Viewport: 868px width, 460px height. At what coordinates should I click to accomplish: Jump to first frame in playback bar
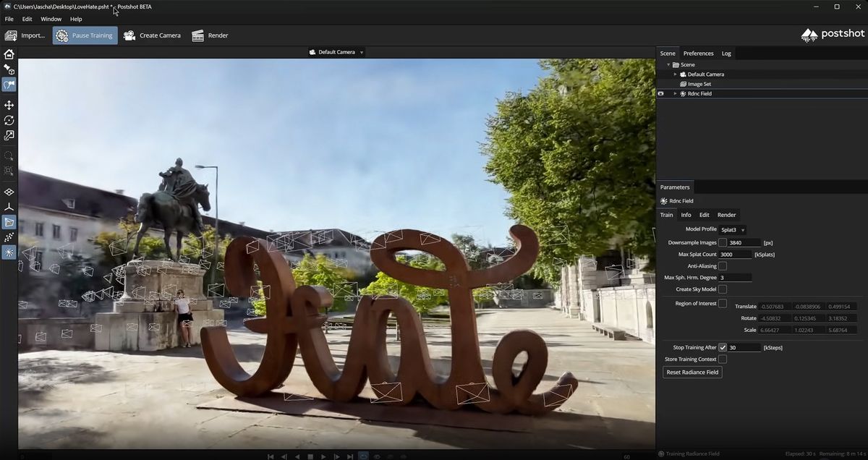(x=271, y=456)
